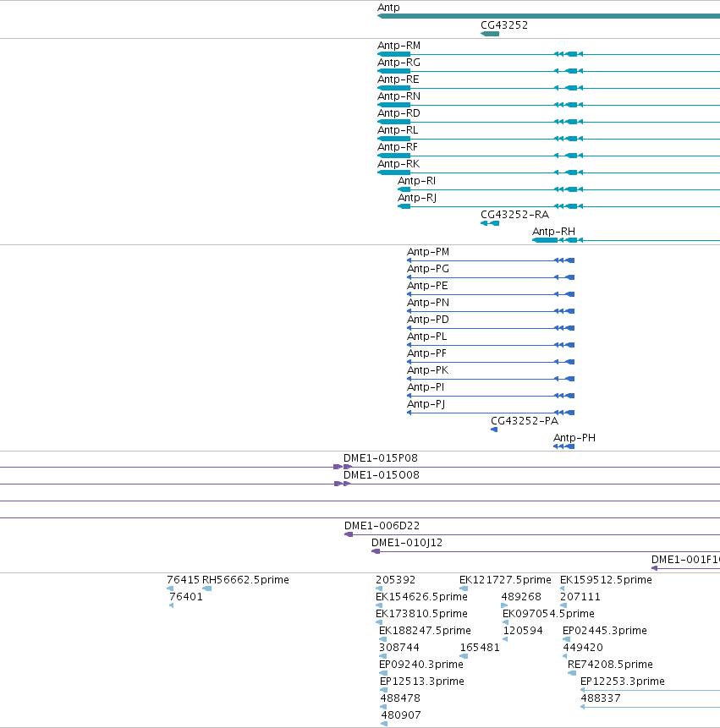Select the EK173810.5prime feature
720x728 pixels.
click(378, 622)
